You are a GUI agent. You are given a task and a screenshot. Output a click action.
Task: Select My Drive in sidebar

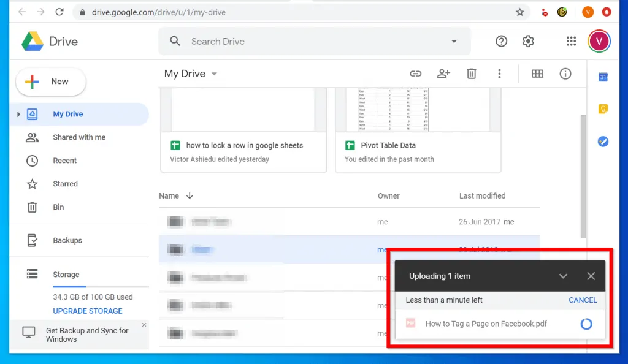point(79,115)
